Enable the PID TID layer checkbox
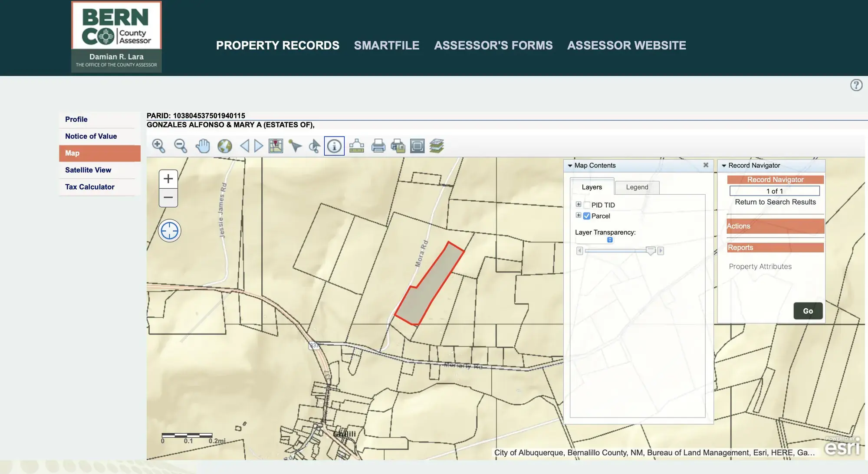 (x=587, y=205)
